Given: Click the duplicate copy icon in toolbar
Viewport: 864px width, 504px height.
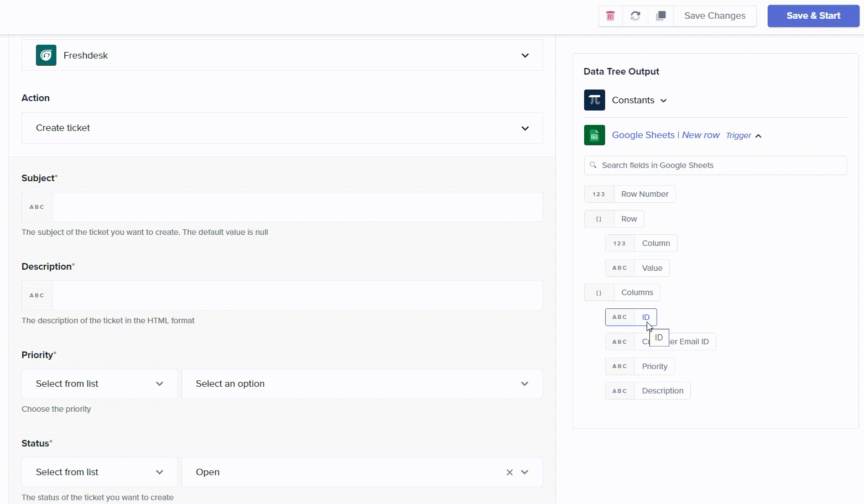Looking at the screenshot, I should coord(660,15).
